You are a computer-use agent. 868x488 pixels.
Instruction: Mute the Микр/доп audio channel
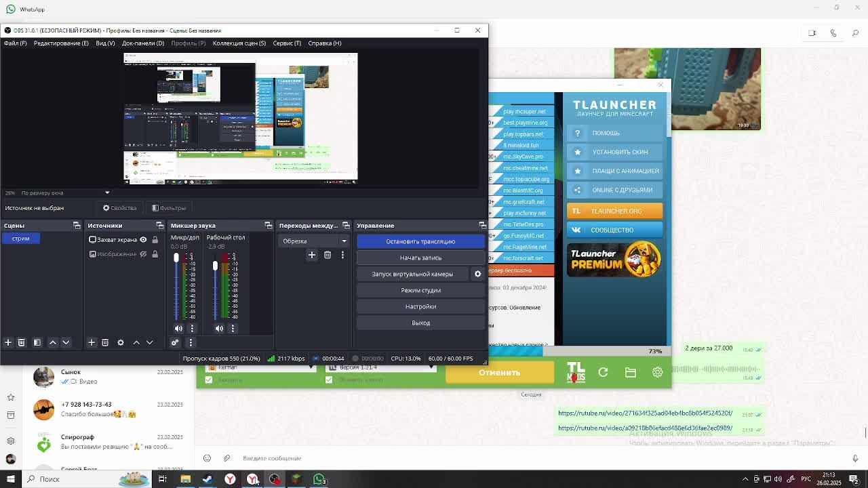[x=179, y=329]
